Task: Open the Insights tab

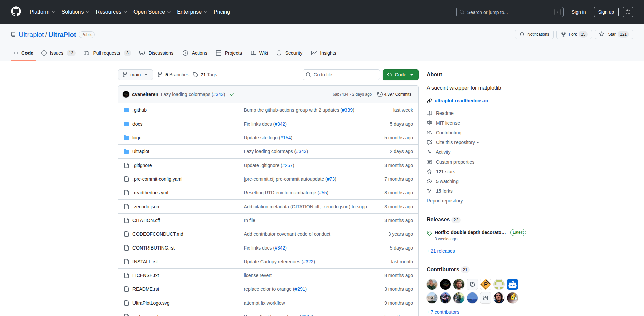Action: coord(324,53)
